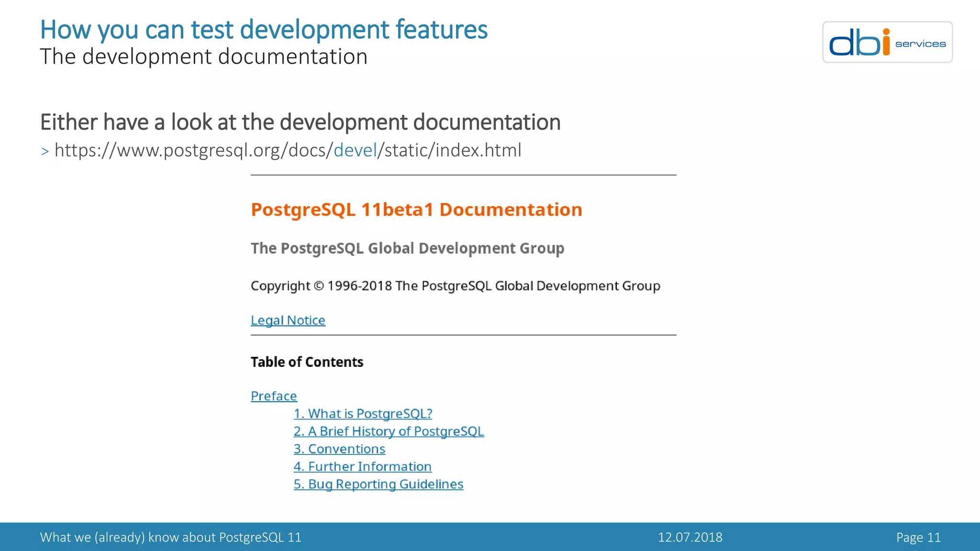Viewport: 980px width, 551px height.
Task: Click 'Either have a look at' heading
Action: [x=300, y=122]
